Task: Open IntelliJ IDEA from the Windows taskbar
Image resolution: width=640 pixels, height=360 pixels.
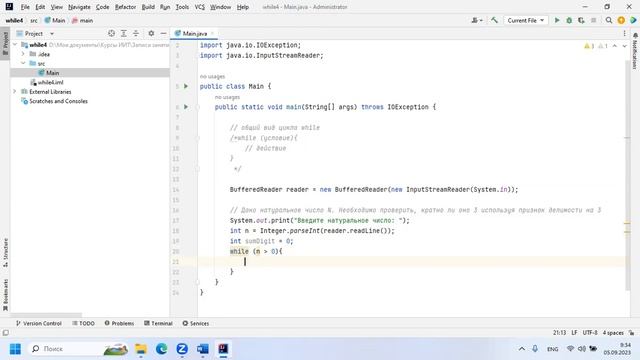Action: (223, 349)
